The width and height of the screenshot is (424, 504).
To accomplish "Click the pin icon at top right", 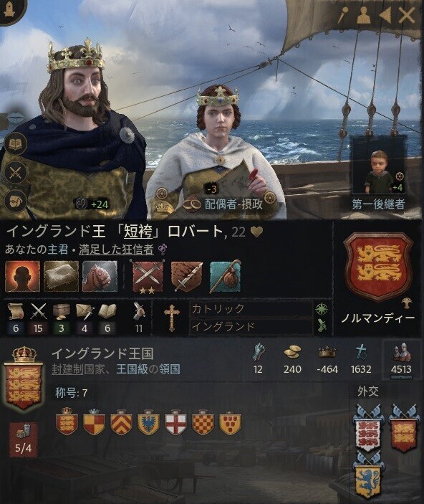I will pos(342,16).
